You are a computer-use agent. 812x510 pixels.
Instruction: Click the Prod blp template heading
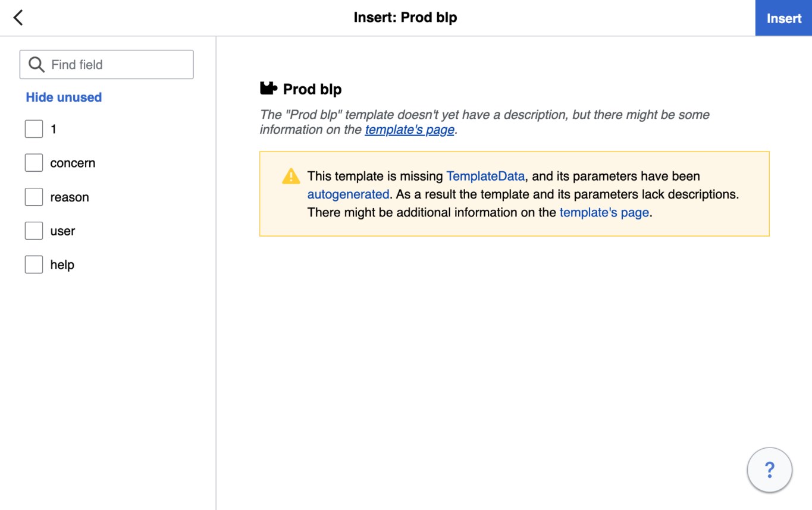[x=312, y=90]
